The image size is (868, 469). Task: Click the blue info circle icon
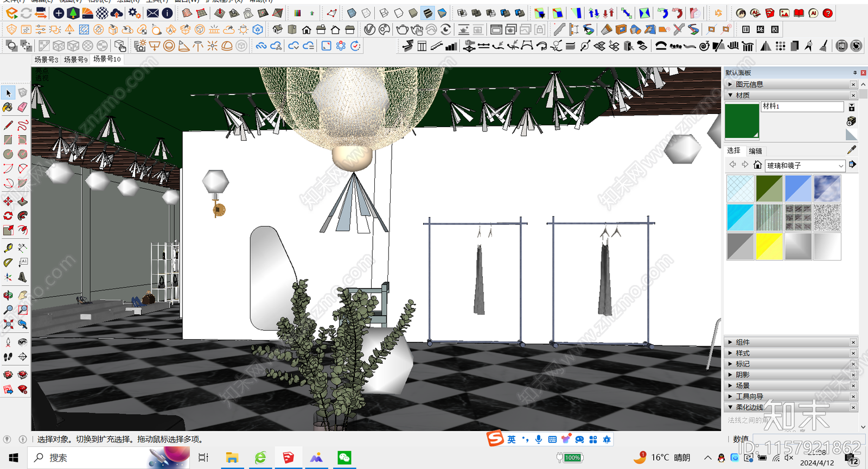click(x=167, y=13)
